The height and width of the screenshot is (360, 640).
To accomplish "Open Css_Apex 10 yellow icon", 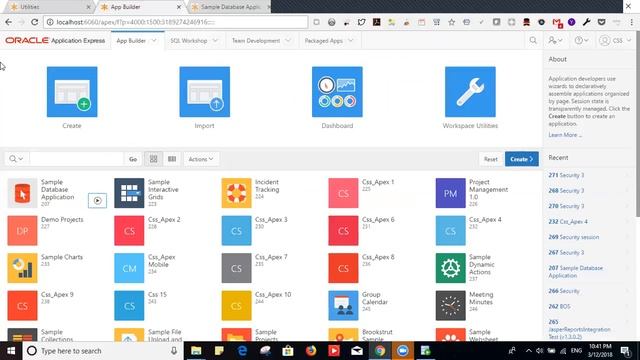I will [x=236, y=306].
